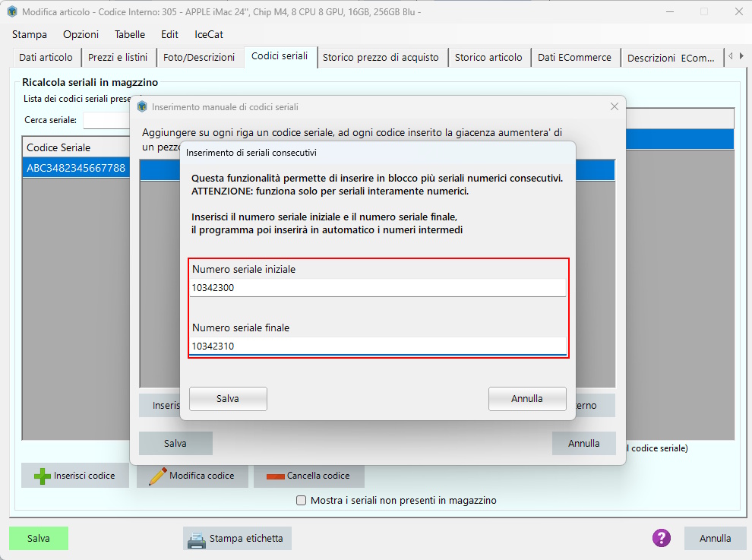Click the printer Stampa etichetta icon

(x=197, y=539)
